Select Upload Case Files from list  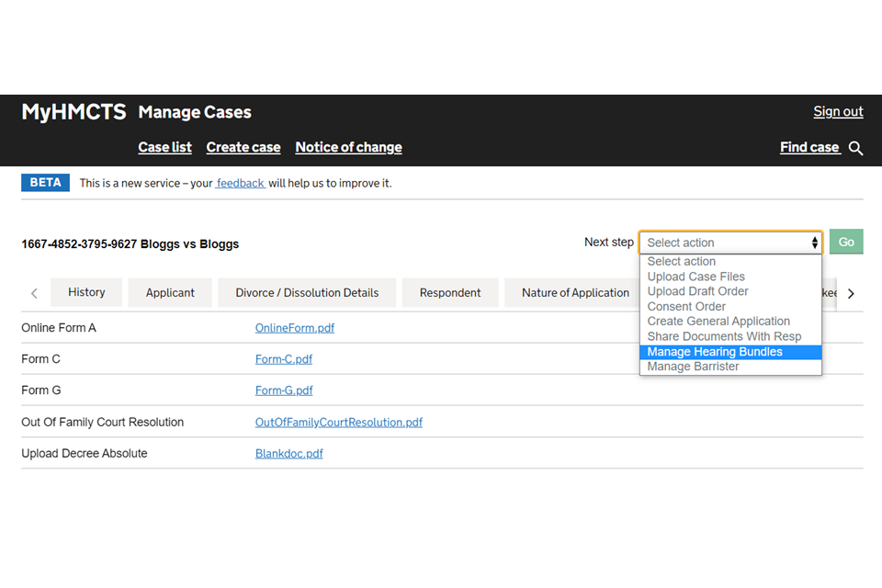pyautogui.click(x=695, y=277)
